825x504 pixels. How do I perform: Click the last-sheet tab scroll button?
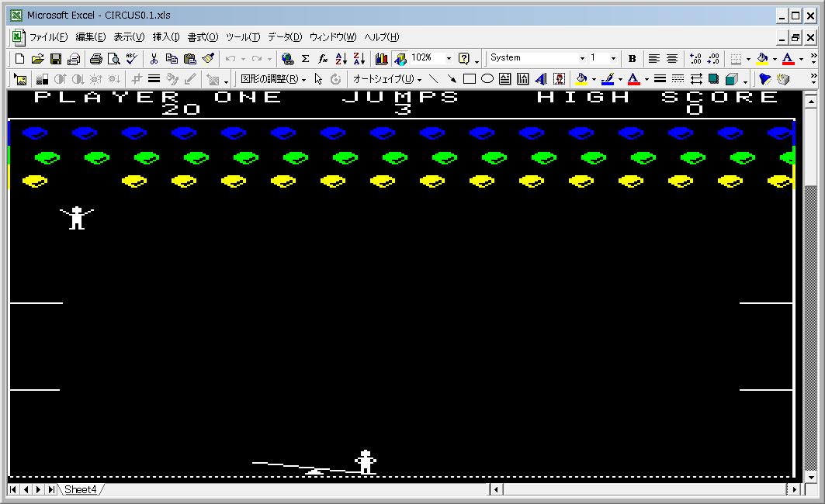pyautogui.click(x=51, y=489)
